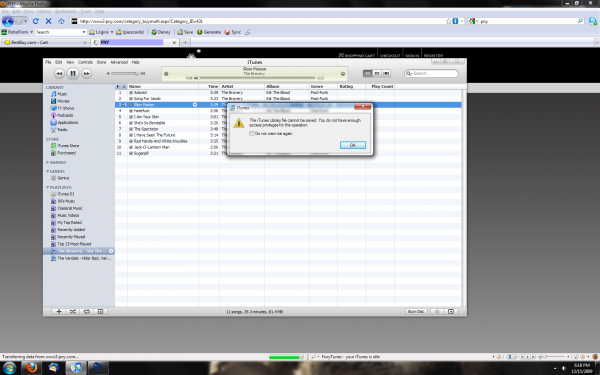Uncheck the song I Am Your Skin
The height and width of the screenshot is (375, 600).
(131, 117)
